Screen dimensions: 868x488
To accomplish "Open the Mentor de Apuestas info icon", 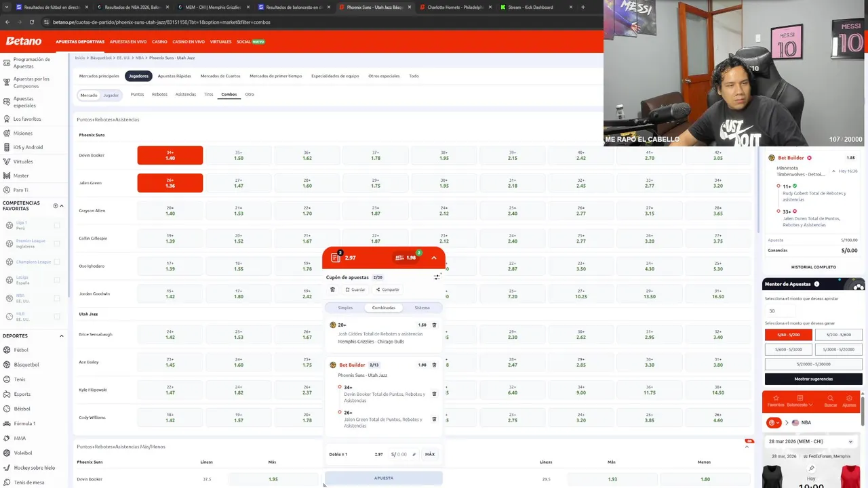I will click(816, 284).
